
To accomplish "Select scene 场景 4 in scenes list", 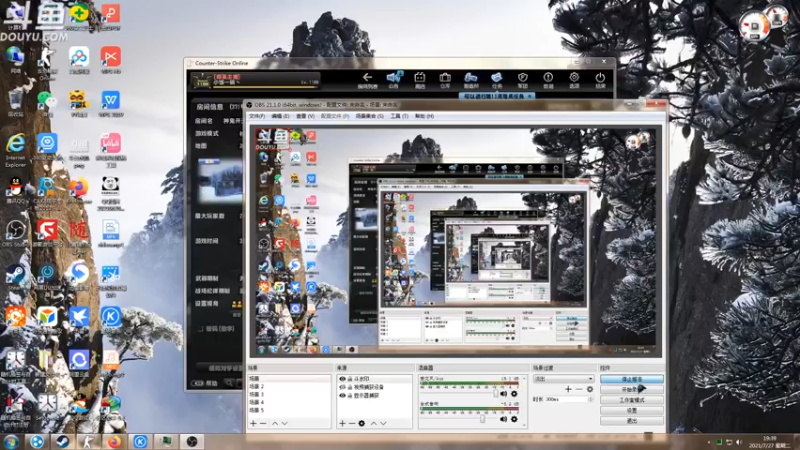I will pos(289,402).
